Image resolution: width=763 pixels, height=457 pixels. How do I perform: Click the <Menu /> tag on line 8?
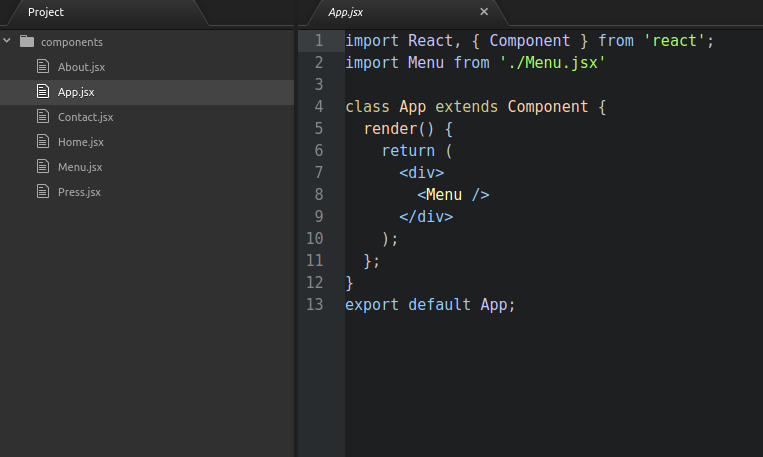[453, 195]
